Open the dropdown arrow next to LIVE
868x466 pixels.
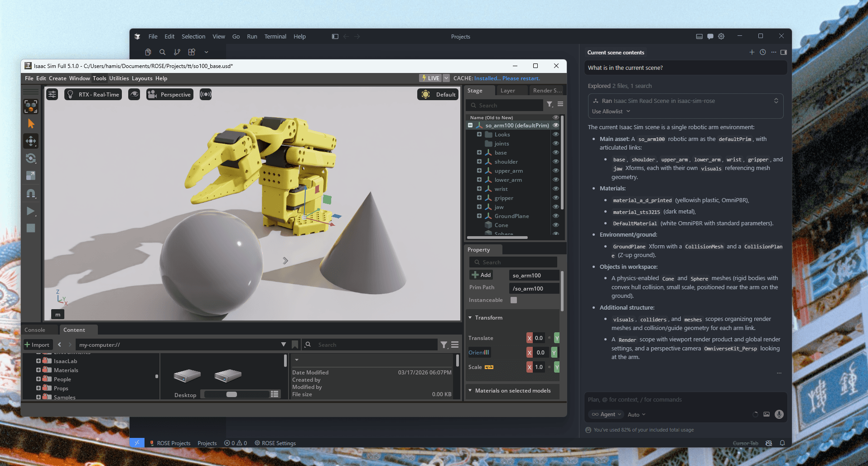pos(446,78)
